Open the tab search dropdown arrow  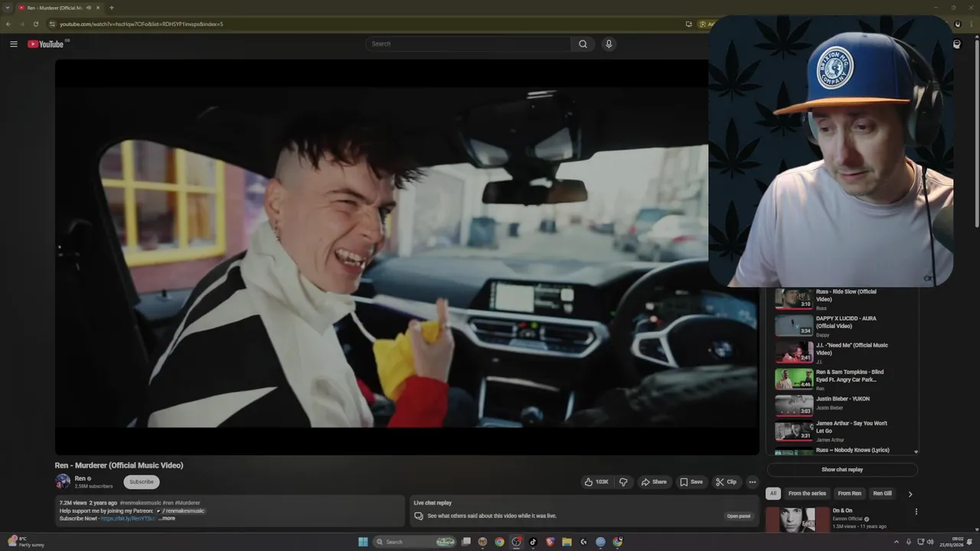(8, 8)
